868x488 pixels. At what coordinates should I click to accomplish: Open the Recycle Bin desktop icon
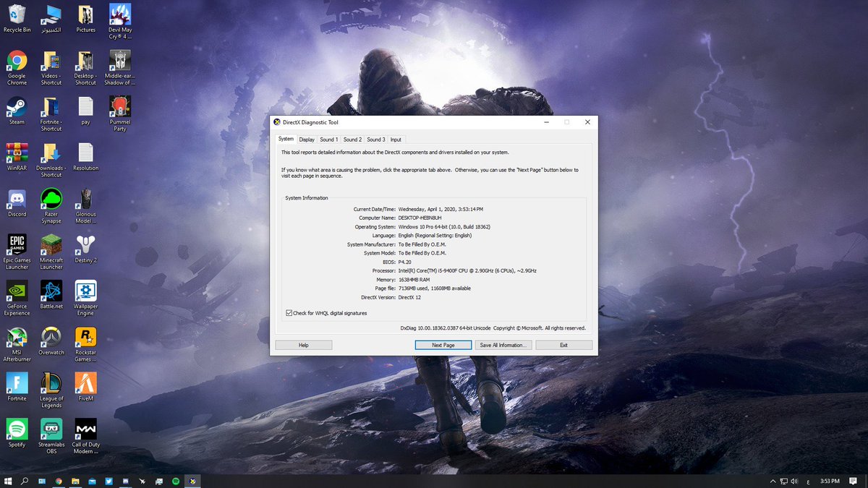(17, 20)
